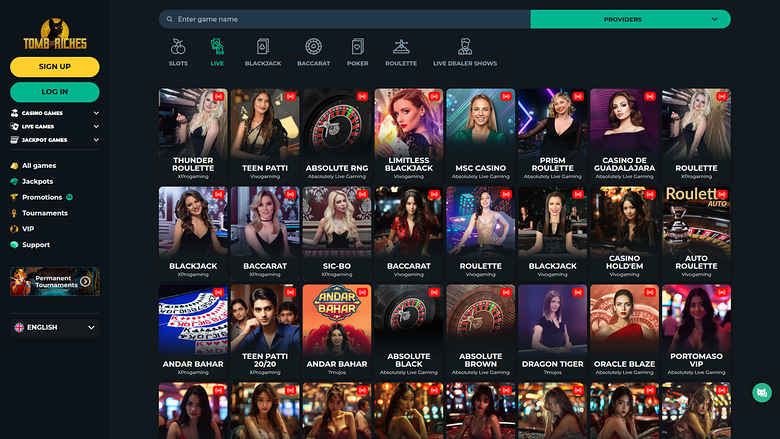Click the Sign Up button
The image size is (780, 439).
55,67
